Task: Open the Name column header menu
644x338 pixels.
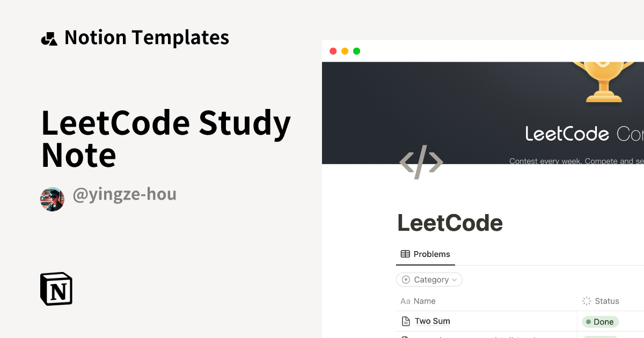Action: coord(424,301)
